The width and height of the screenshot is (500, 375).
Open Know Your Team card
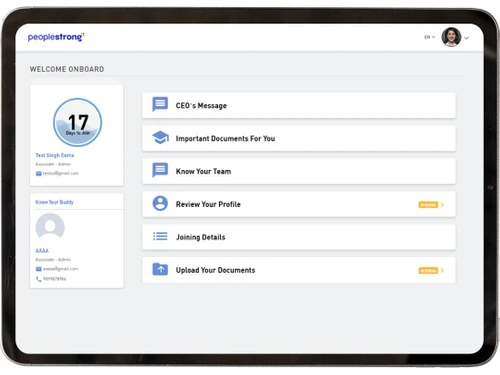click(x=299, y=171)
